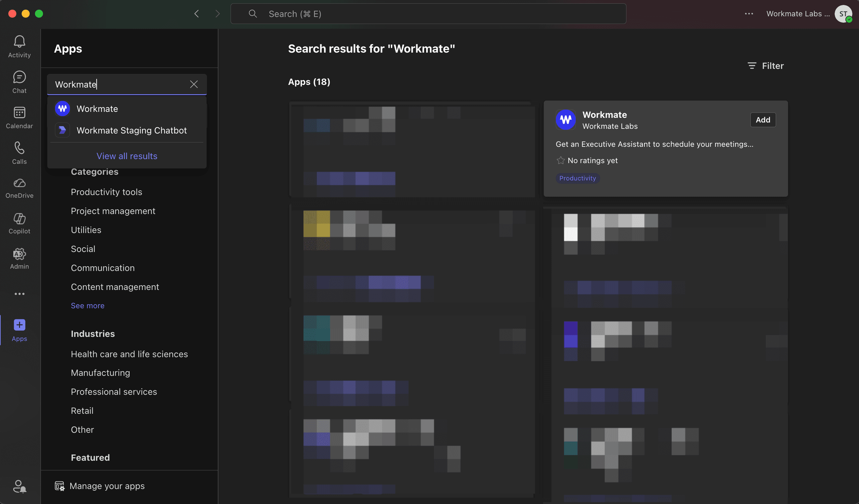Open the Activity feed
This screenshot has width=859, height=504.
click(x=19, y=47)
